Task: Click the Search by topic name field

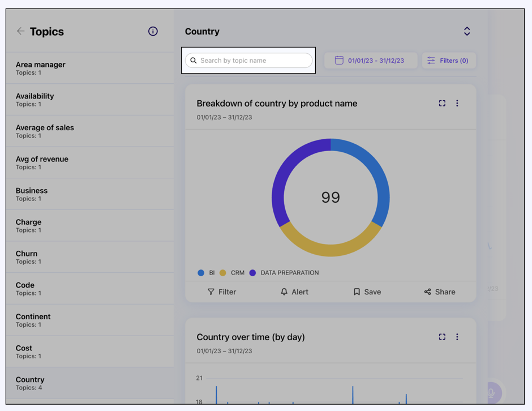Action: click(254, 61)
